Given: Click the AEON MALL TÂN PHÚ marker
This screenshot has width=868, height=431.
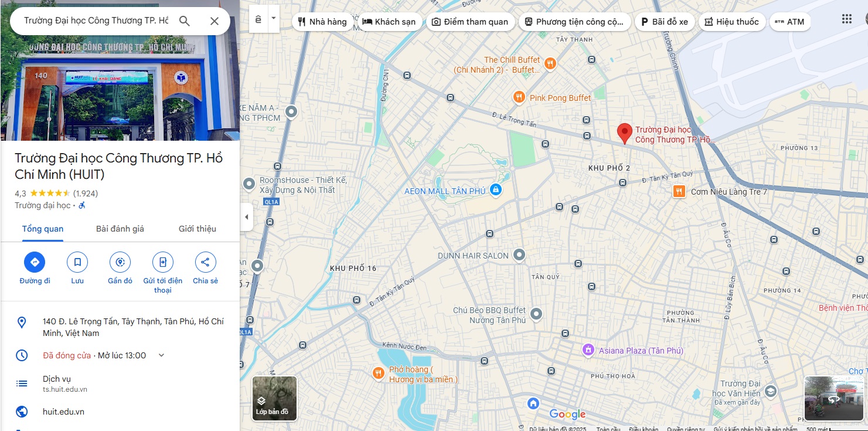Looking at the screenshot, I should (496, 190).
